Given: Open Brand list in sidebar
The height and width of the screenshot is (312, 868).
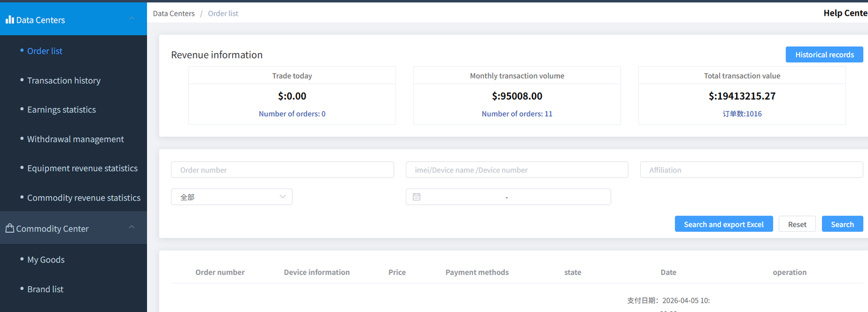Looking at the screenshot, I should pyautogui.click(x=45, y=289).
